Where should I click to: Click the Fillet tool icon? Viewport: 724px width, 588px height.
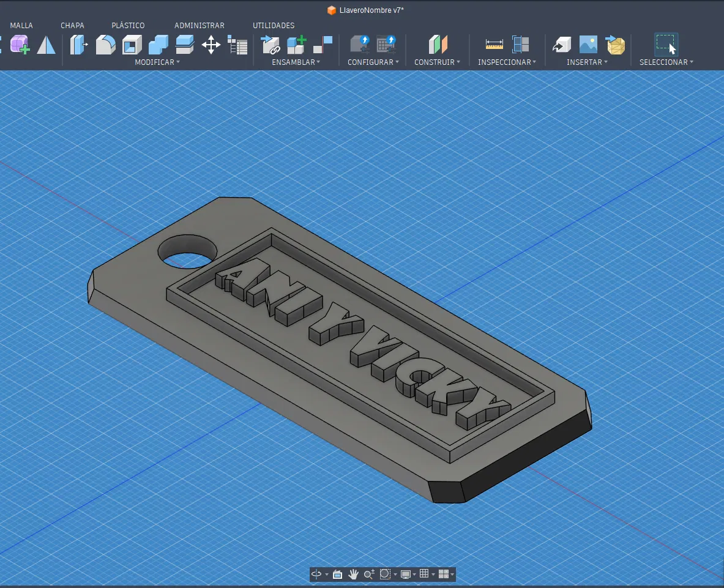click(105, 45)
